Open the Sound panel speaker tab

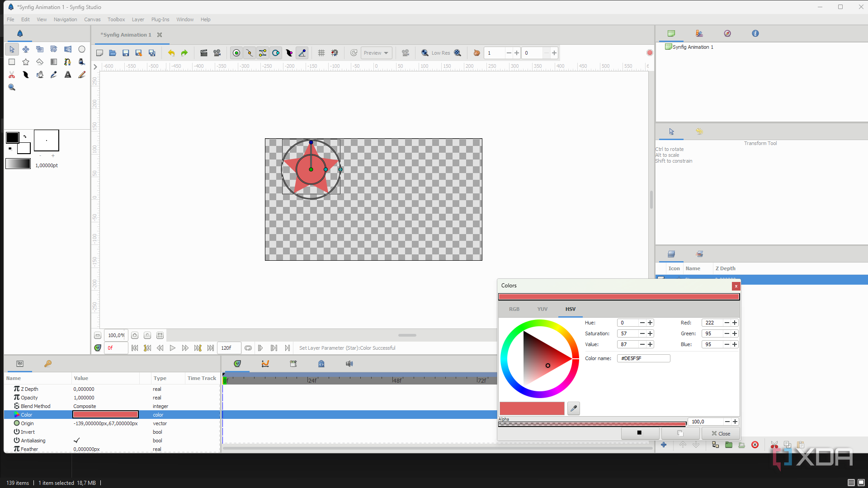point(349,364)
